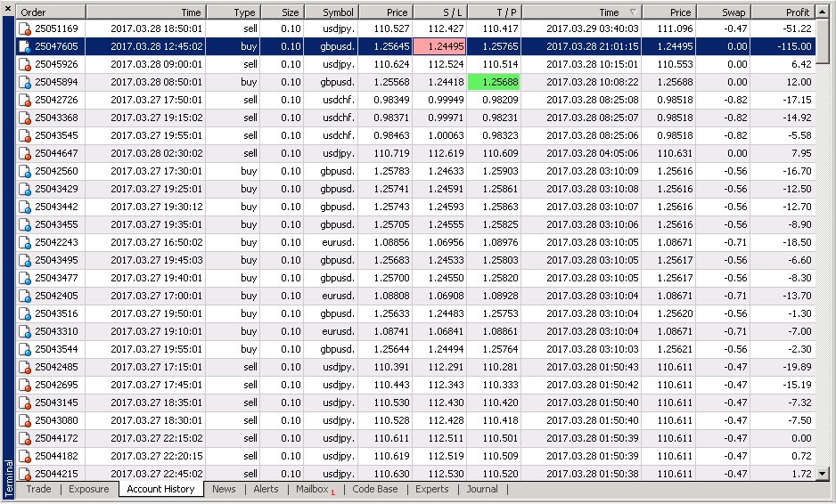Switch to the Alerts tab
This screenshot has height=504, width=836.
pos(266,489)
